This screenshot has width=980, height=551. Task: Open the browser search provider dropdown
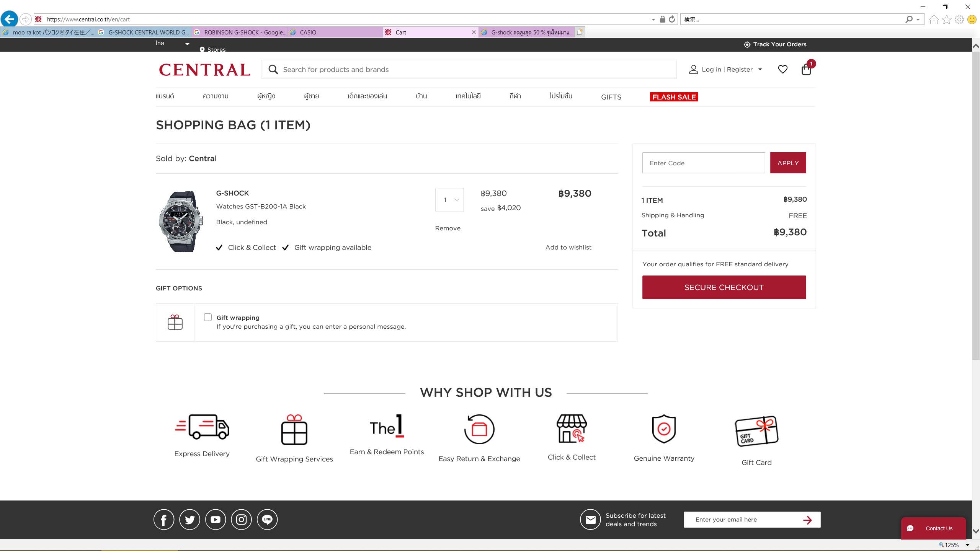[918, 20]
